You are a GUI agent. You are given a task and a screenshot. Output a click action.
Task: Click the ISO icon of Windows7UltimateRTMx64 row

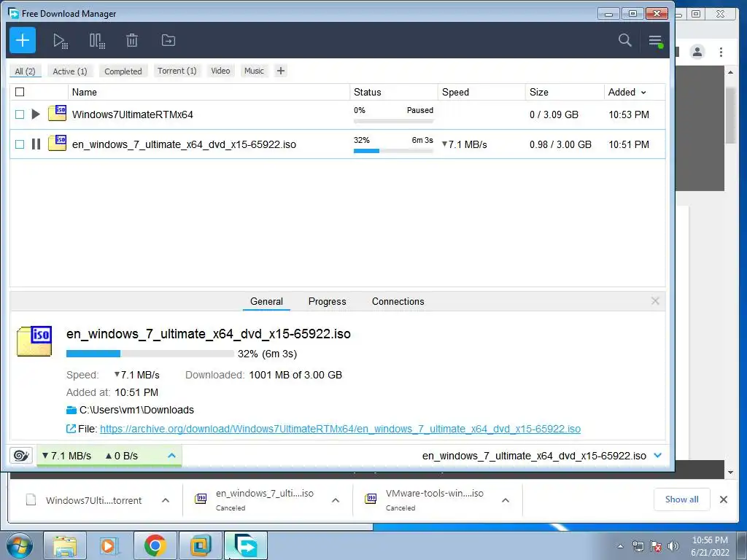point(57,113)
